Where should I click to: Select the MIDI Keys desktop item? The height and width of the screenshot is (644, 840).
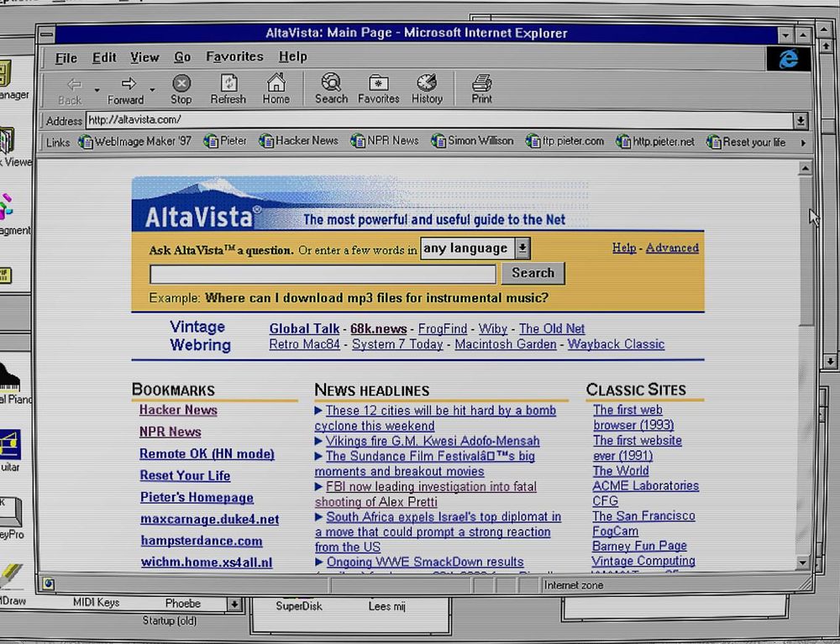coord(96,602)
